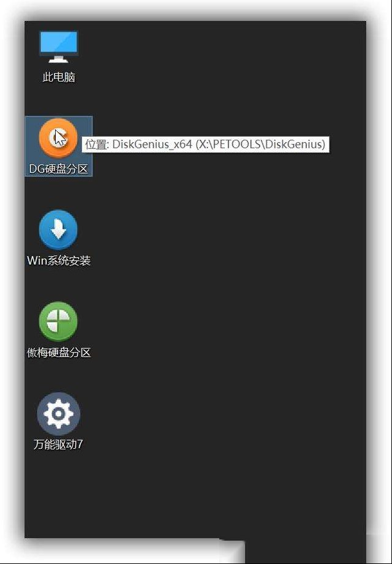The height and width of the screenshot is (564, 392).
Task: Click the white arrow inside the installer icon
Action: [x=59, y=230]
